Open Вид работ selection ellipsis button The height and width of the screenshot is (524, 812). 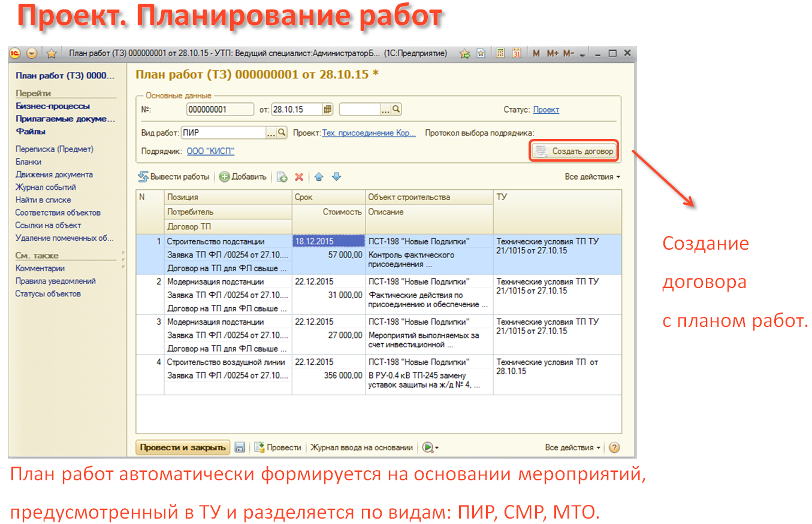(x=271, y=133)
